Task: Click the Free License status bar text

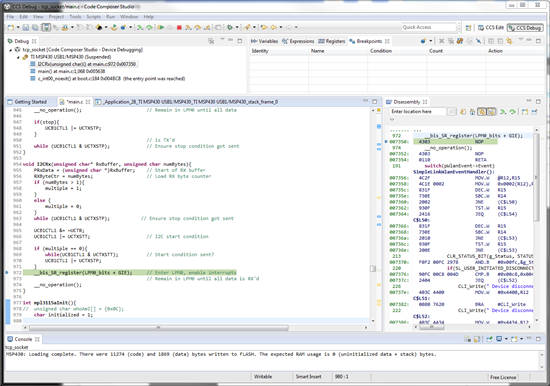Action: coord(503,377)
